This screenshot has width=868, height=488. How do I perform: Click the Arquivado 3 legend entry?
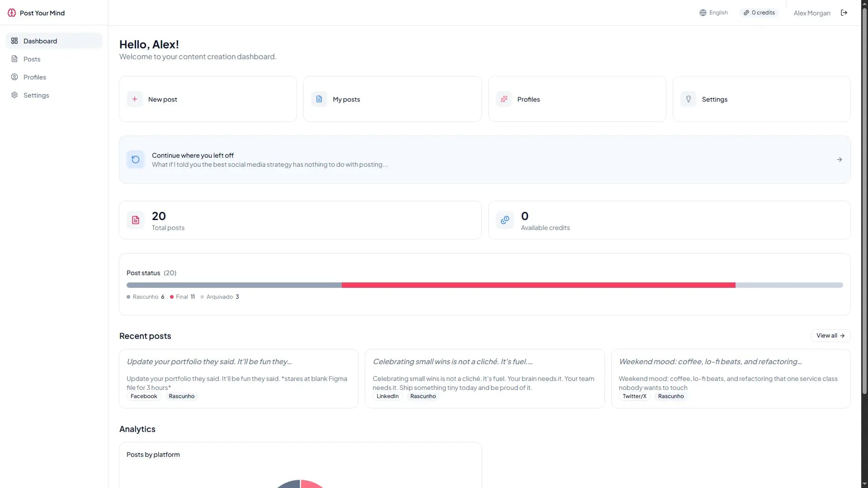(x=220, y=297)
